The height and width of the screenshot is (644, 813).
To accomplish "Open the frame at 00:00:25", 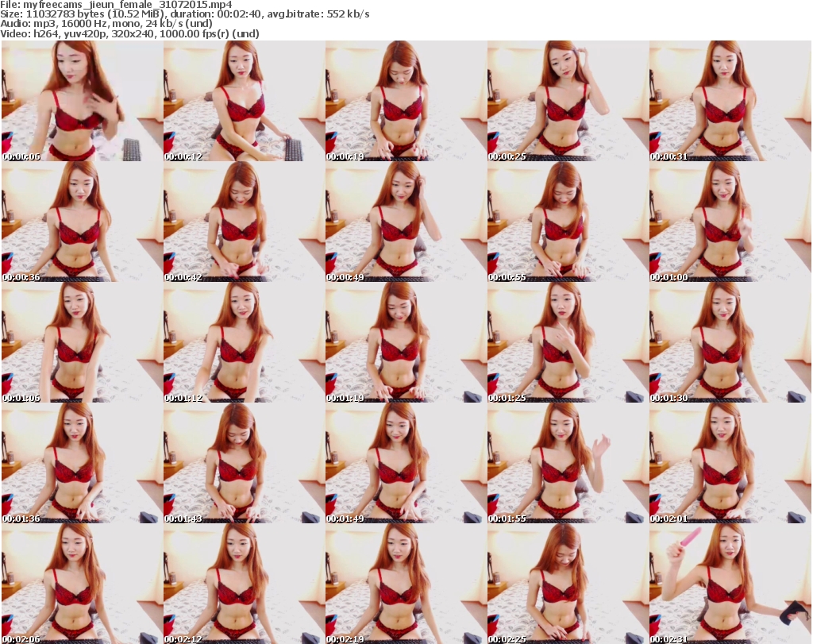I will [568, 101].
